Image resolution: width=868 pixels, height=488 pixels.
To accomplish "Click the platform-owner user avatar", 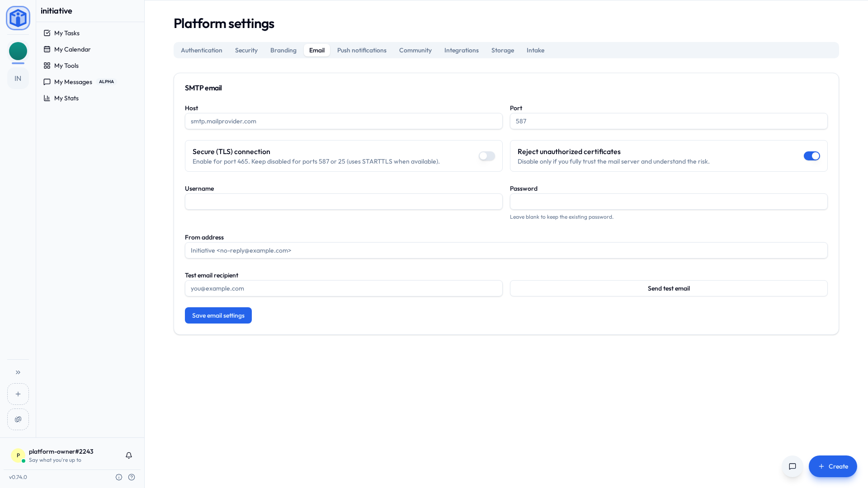I will tap(18, 455).
